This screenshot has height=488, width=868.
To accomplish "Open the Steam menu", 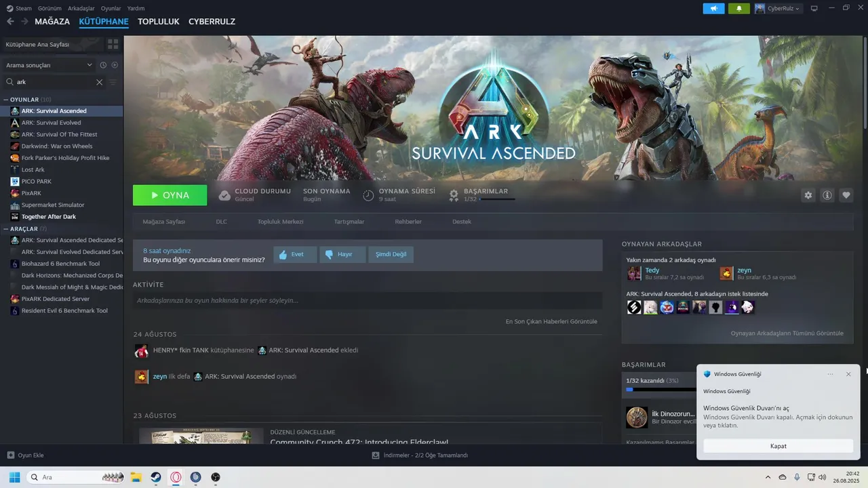I will coord(19,8).
